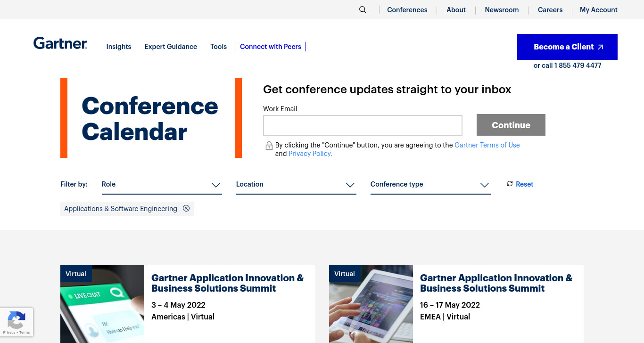Image resolution: width=644 pixels, height=343 pixels.
Task: Expand the Role filter dropdown
Action: [162, 185]
